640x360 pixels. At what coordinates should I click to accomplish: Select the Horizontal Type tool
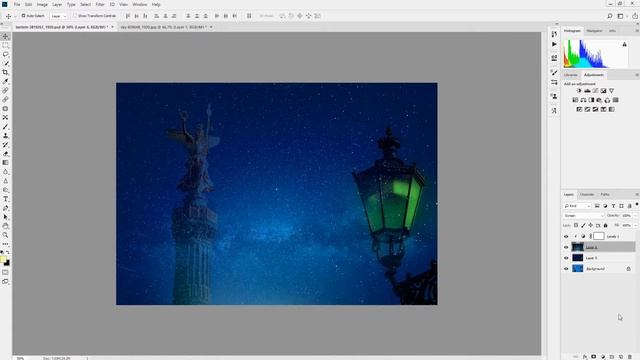(5, 199)
